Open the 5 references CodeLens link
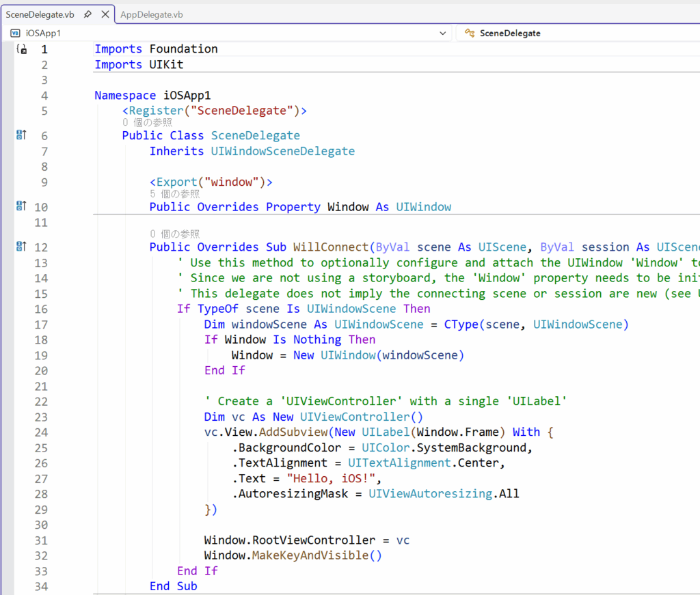This screenshot has width=700, height=595. coord(174,194)
